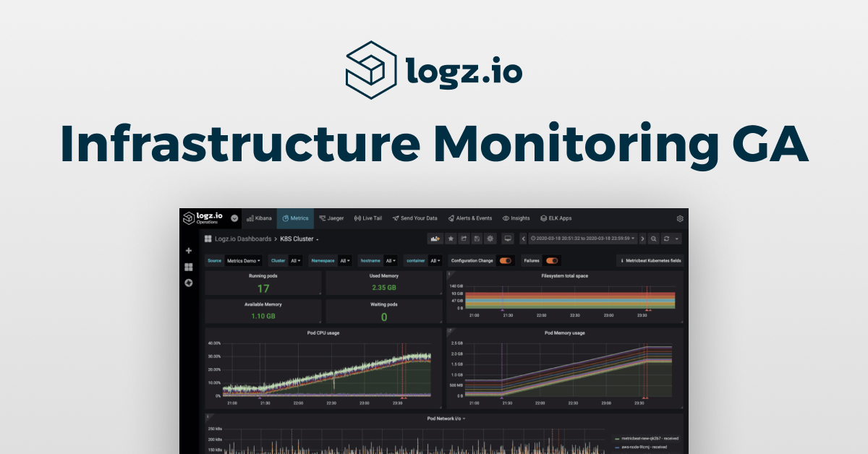Click the Used Memory panel title
Viewport: 868px width, 454px height.
pos(383,275)
